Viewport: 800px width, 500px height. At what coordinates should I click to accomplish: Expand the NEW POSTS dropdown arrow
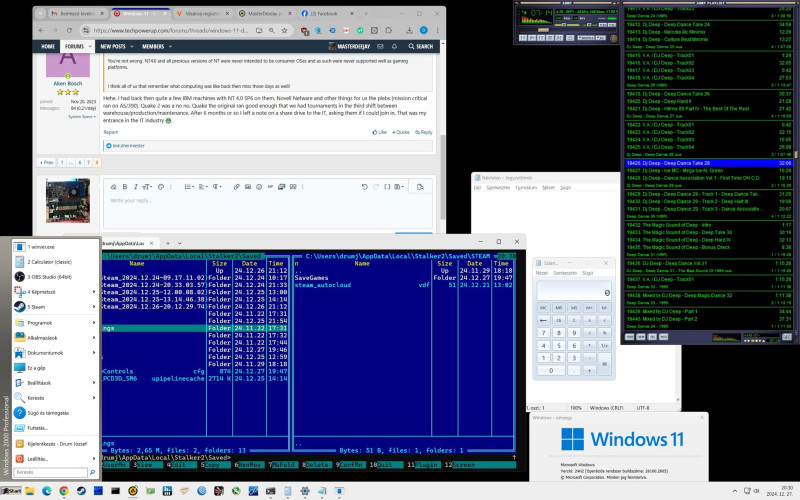pyautogui.click(x=132, y=46)
